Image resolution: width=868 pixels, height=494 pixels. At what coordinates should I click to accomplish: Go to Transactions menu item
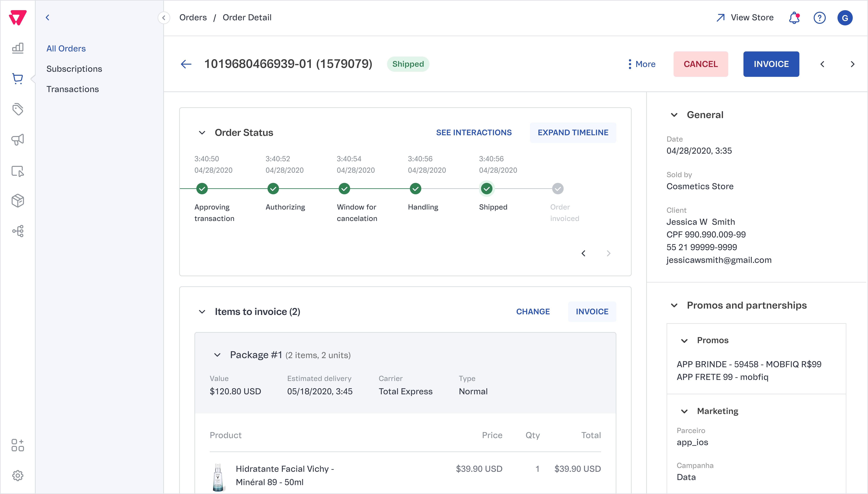(72, 89)
